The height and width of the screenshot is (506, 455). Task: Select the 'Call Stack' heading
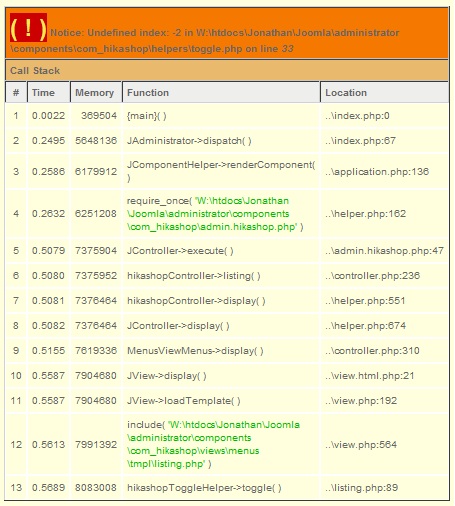tap(35, 71)
